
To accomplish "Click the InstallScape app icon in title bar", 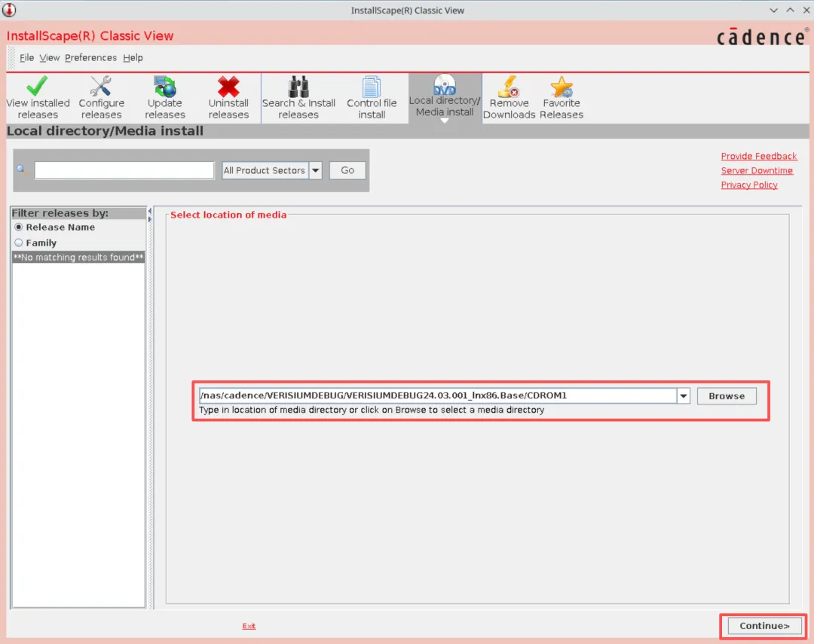I will pos(9,10).
